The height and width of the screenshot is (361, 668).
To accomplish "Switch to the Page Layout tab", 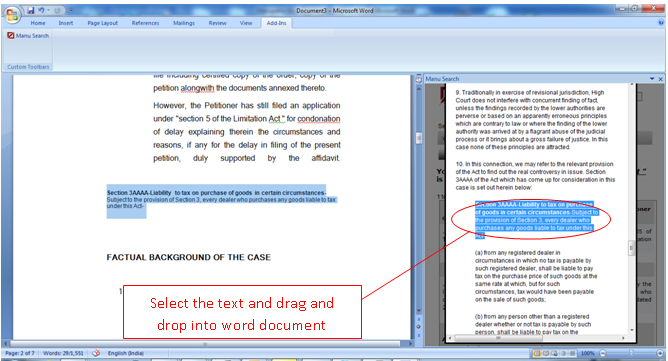I will click(x=103, y=23).
